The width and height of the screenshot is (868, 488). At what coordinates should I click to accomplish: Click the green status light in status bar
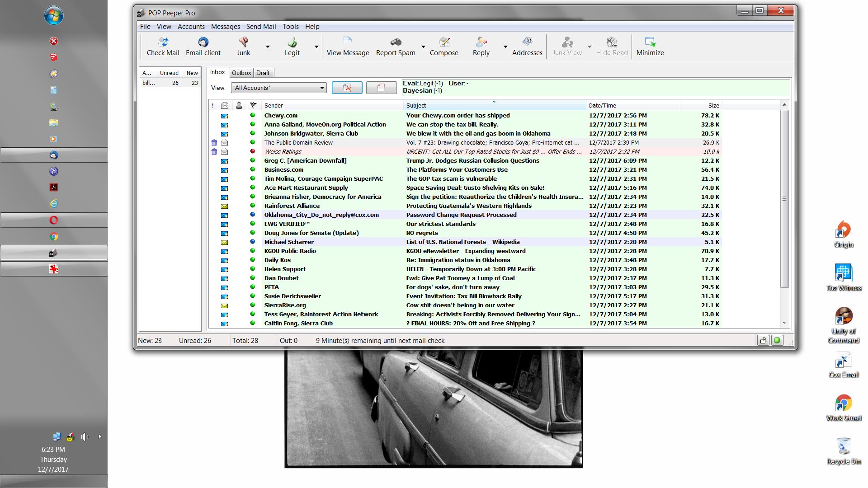click(777, 341)
